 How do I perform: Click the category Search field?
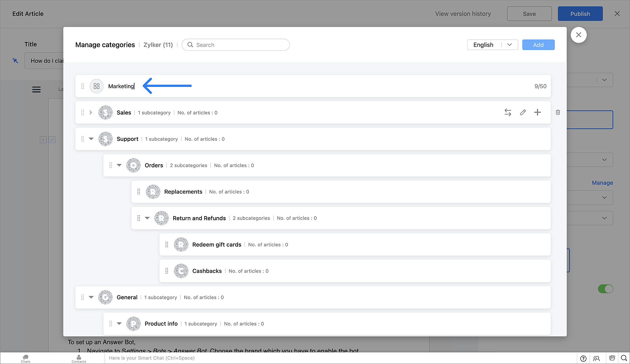click(x=236, y=45)
